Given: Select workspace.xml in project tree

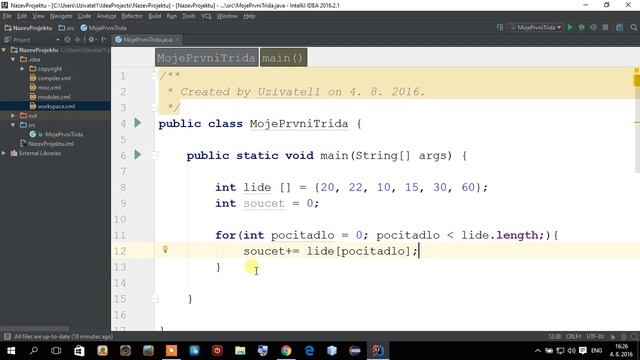Looking at the screenshot, I should [x=55, y=106].
